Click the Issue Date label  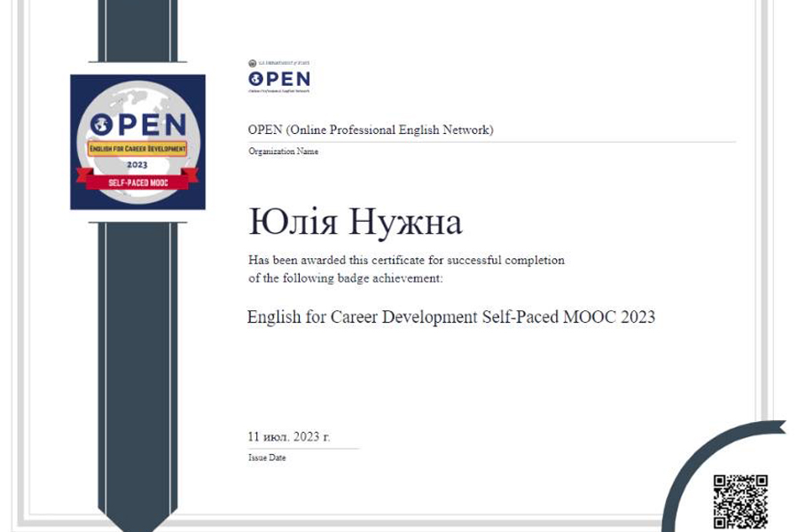coord(267,458)
